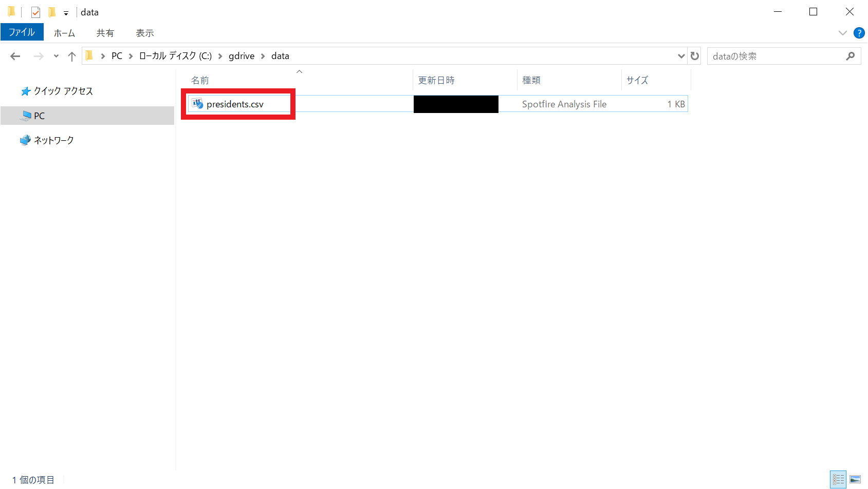Image resolution: width=868 pixels, height=489 pixels.
Task: Open the address bar history dropdown
Action: tap(681, 56)
